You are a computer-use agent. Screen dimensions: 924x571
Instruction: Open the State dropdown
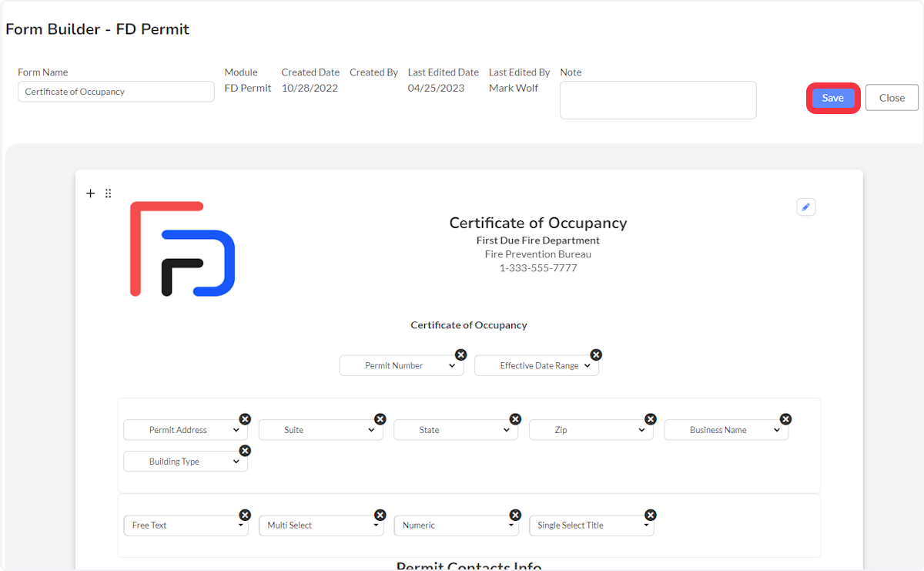click(x=456, y=430)
